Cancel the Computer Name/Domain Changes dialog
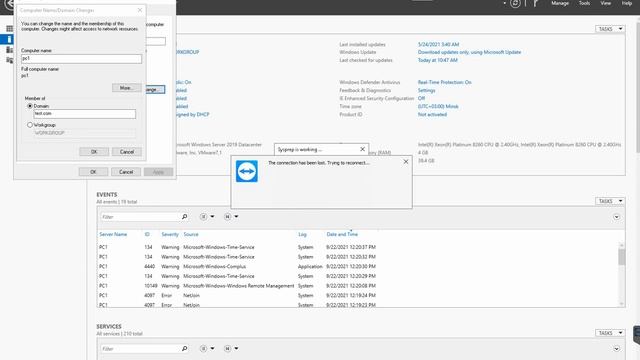Screen dimensions: 640x360 [x=127, y=152]
